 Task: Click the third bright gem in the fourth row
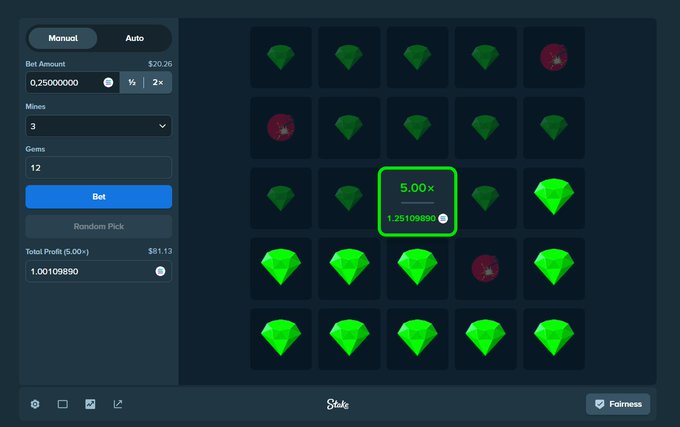click(417, 268)
